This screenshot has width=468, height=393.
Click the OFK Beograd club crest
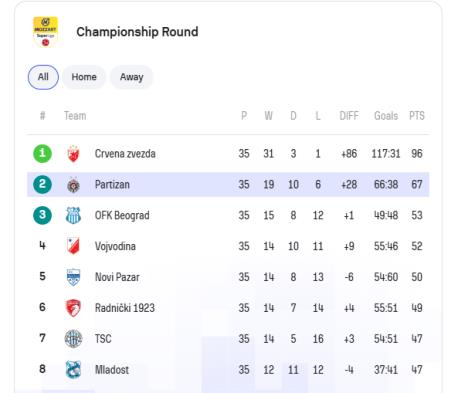tap(73, 215)
